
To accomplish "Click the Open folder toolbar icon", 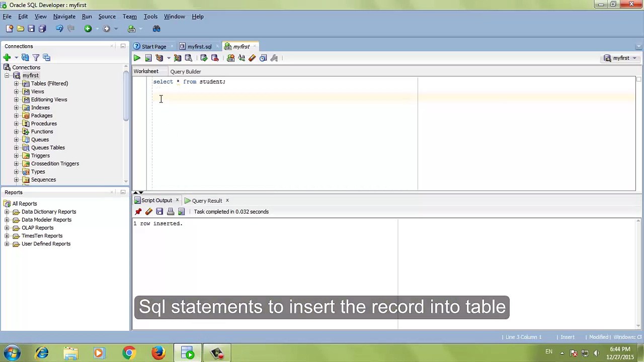I will tap(20, 29).
